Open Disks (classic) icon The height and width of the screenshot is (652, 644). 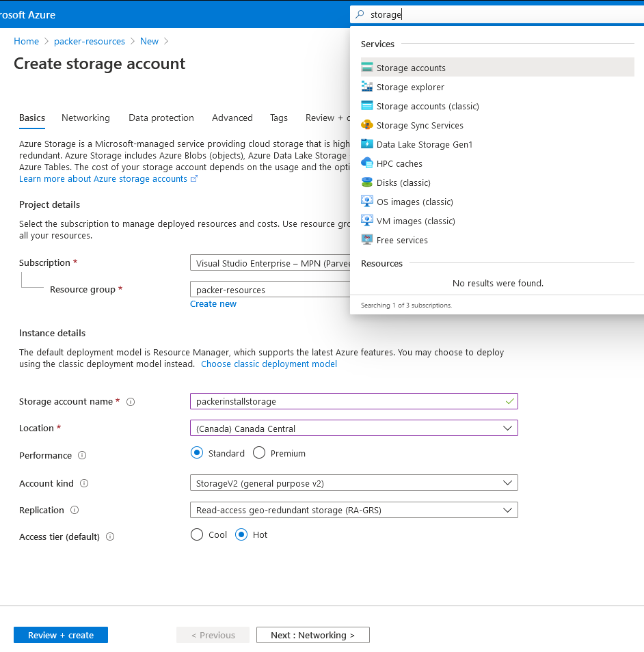coord(367,182)
